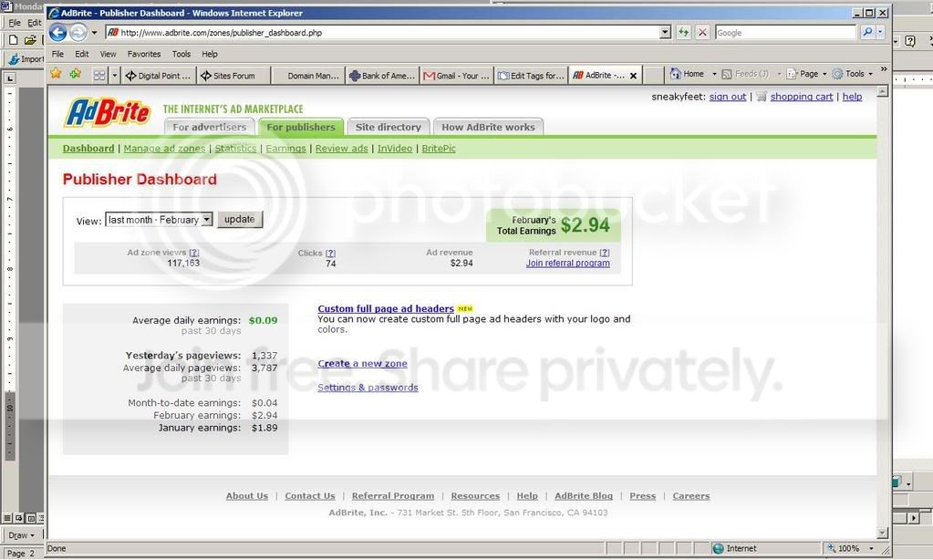
Task: Close the AdBrite browser tab
Action: (x=633, y=76)
